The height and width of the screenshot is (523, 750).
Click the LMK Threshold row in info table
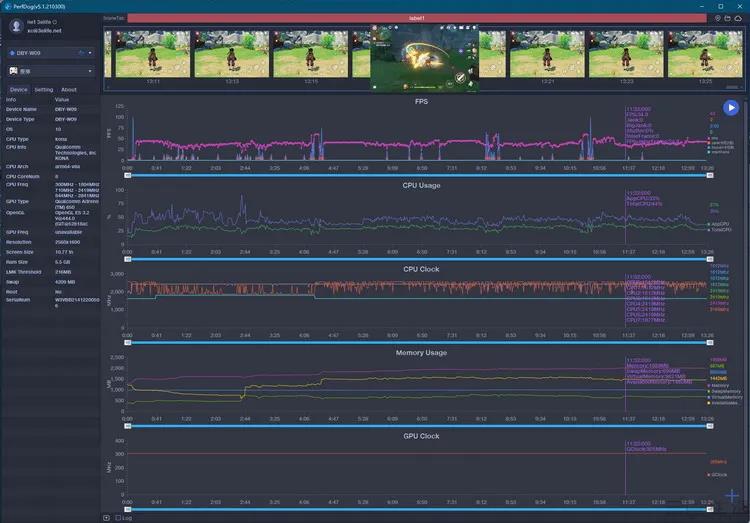pyautogui.click(x=52, y=272)
